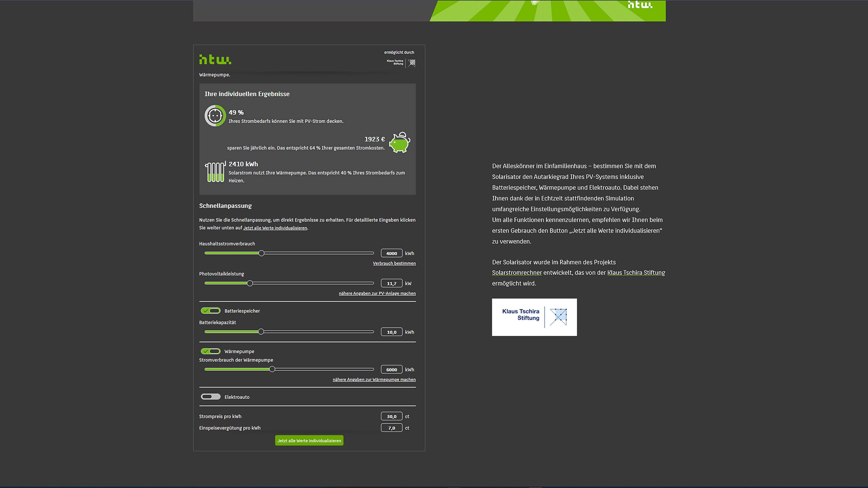Click the large Klaus Tschira Stiftung banner

click(x=534, y=317)
